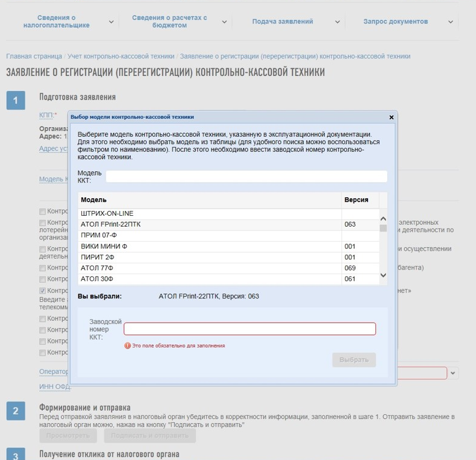This screenshot has width=476, height=460.
Task: Open the Сведения о расчетах с бюджетом menu
Action: pos(170,22)
